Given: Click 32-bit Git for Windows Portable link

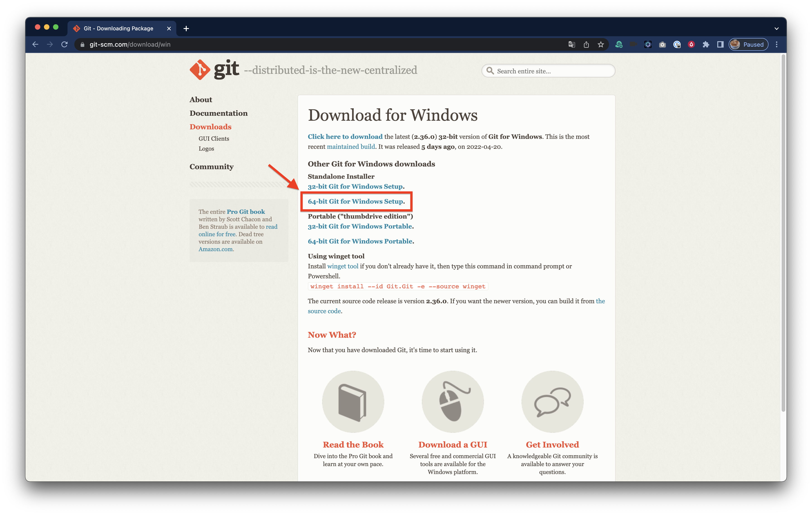Looking at the screenshot, I should tap(360, 226).
